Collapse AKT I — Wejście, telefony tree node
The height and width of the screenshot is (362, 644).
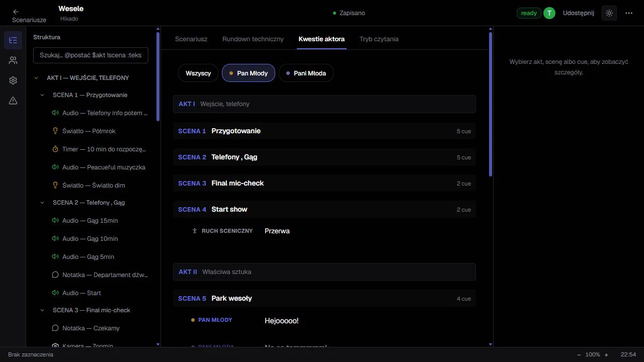(x=36, y=78)
